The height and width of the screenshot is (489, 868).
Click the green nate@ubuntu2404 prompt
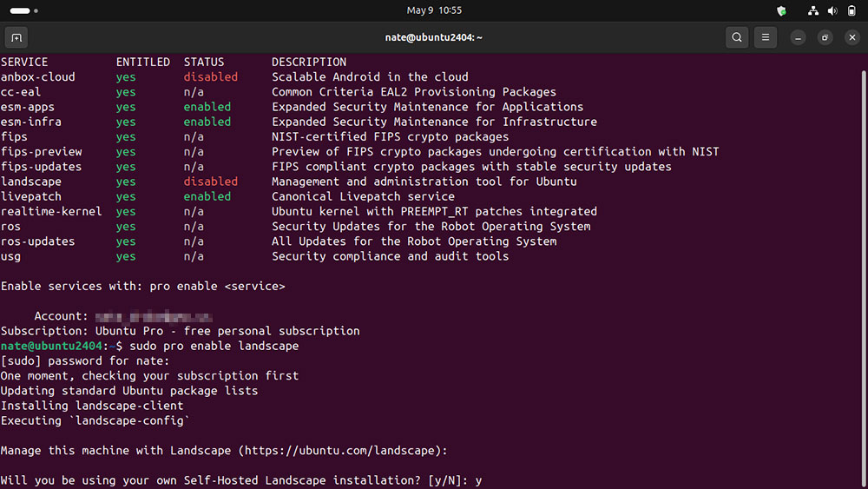click(x=51, y=346)
